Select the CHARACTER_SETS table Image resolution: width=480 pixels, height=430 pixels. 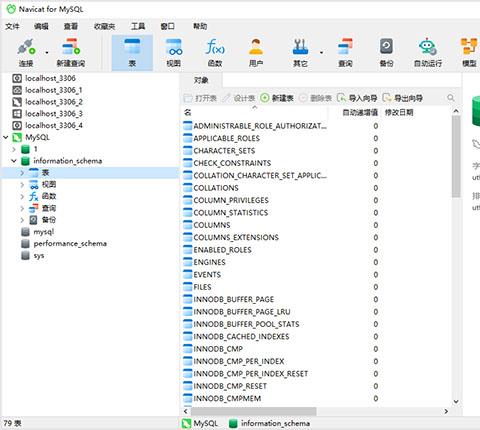[x=224, y=151]
